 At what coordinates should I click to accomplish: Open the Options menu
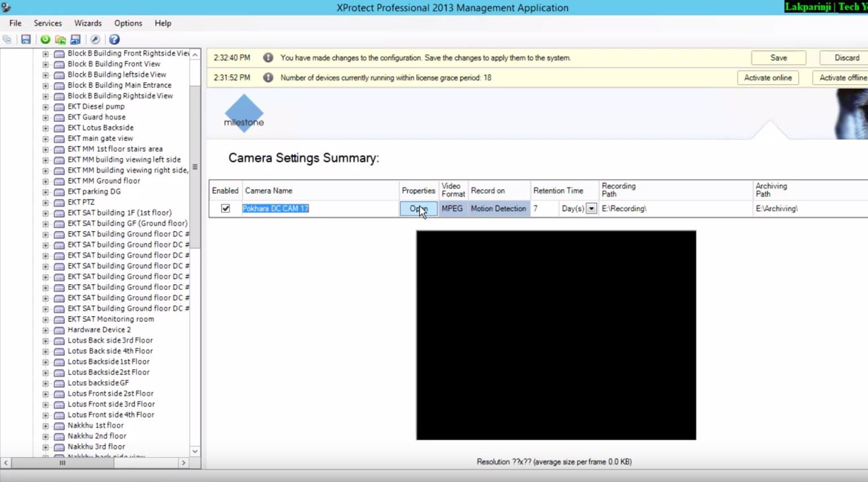128,23
